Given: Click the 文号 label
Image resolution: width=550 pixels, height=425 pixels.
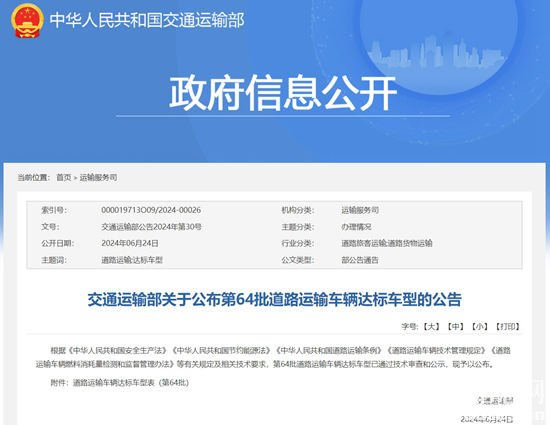Looking at the screenshot, I should (x=51, y=227).
